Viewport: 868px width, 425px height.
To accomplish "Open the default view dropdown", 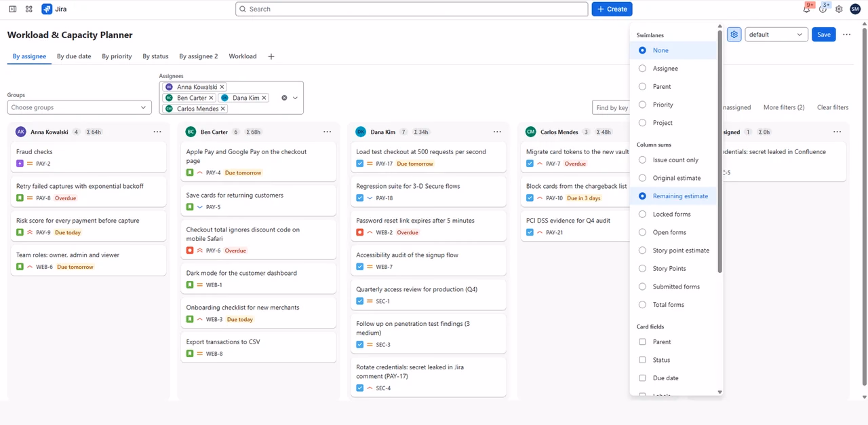I will (776, 35).
